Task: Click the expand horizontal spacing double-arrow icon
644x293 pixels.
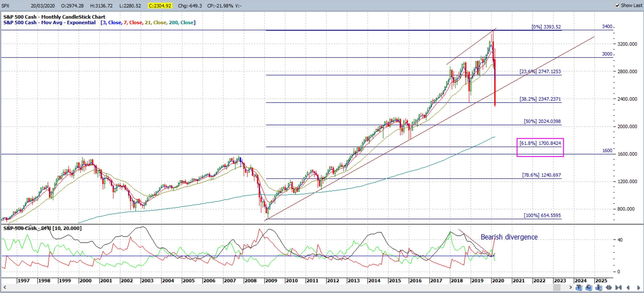Action: (608, 287)
